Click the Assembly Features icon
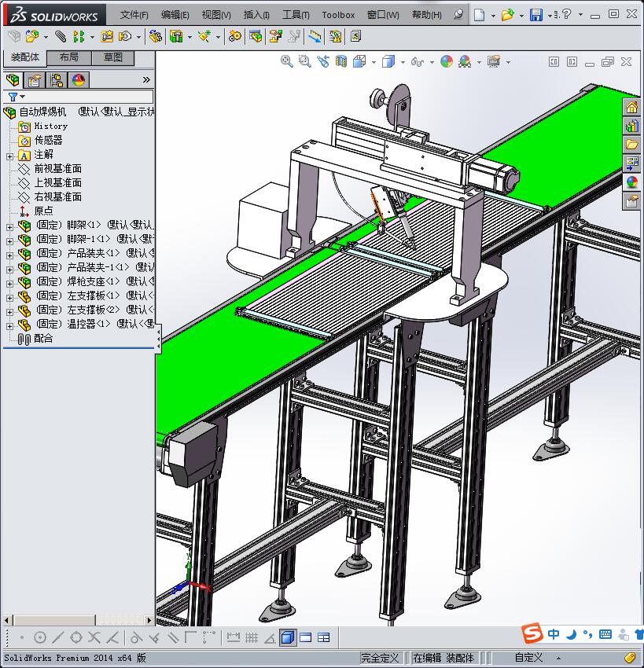 click(176, 36)
